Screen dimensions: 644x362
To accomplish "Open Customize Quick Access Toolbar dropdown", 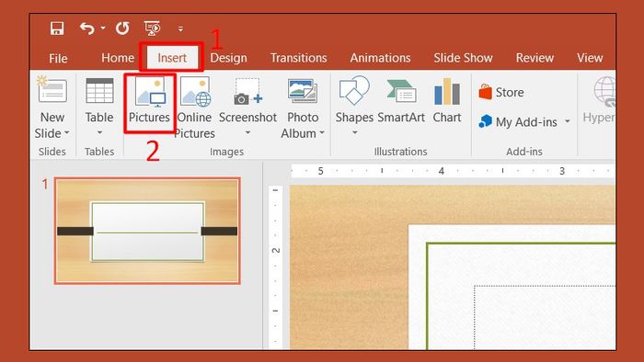I will tap(180, 28).
